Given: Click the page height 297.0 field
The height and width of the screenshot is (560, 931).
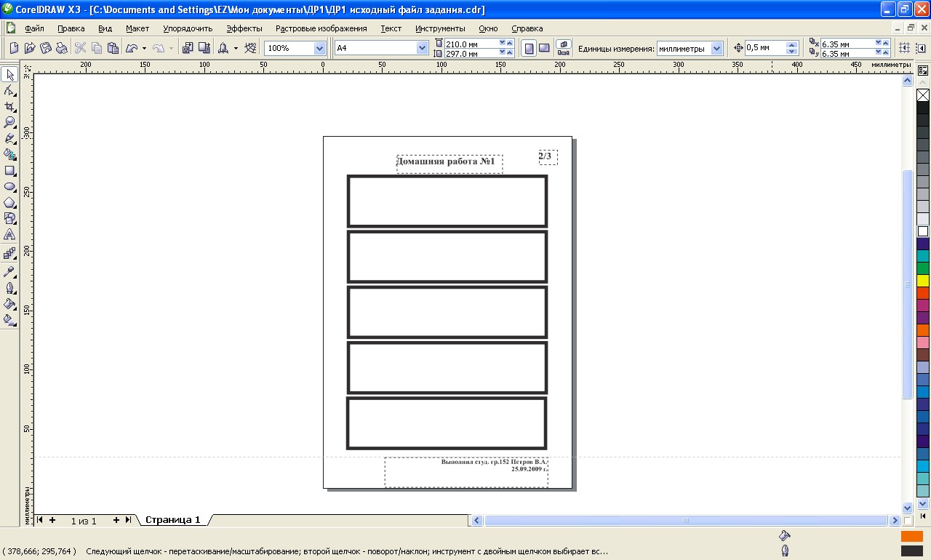Looking at the screenshot, I should coord(471,53).
